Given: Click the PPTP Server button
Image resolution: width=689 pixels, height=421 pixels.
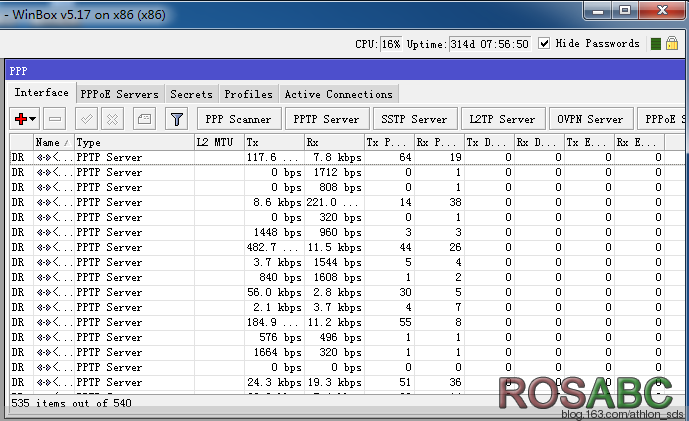Looking at the screenshot, I should point(326,119).
